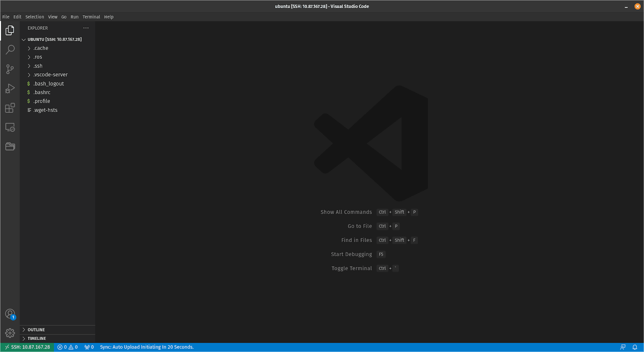The width and height of the screenshot is (644, 352).
Task: Open the Help menu
Action: (x=109, y=17)
